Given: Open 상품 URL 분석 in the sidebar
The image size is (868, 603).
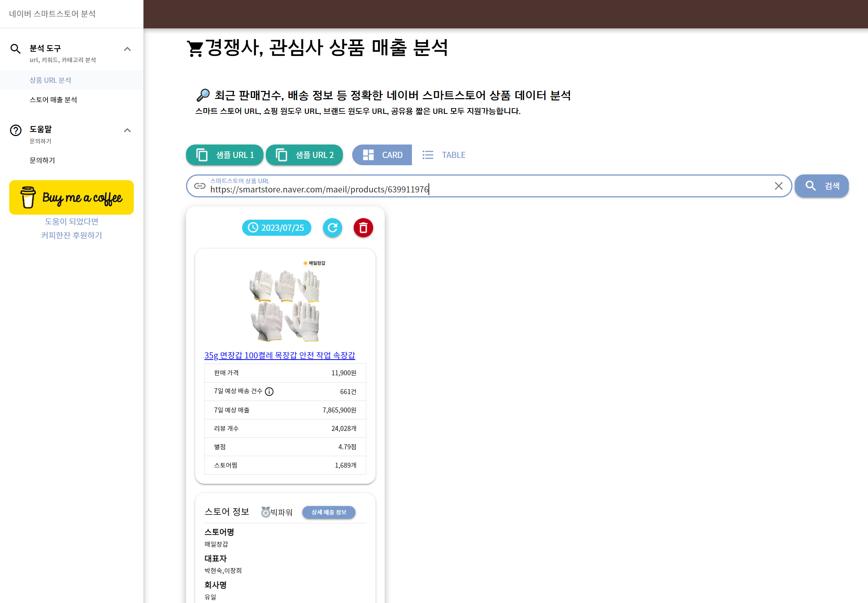Looking at the screenshot, I should pos(50,80).
